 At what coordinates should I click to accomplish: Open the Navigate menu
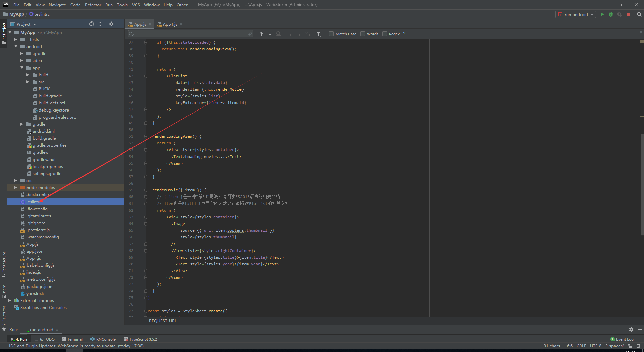pos(57,5)
